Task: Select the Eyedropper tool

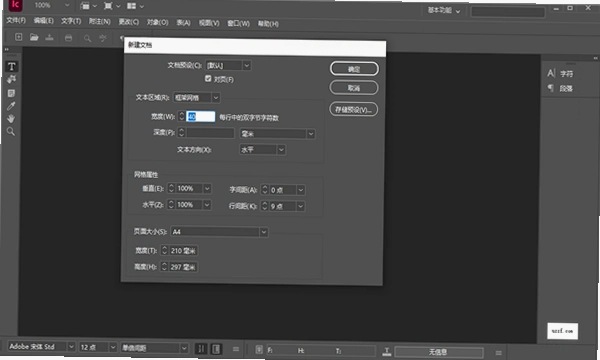Action: (11, 106)
